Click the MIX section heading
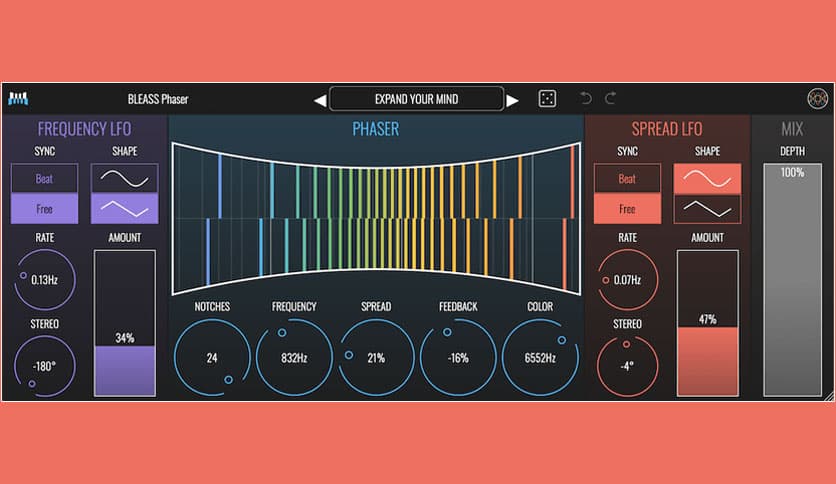Image resolution: width=836 pixels, height=484 pixels. (792, 129)
